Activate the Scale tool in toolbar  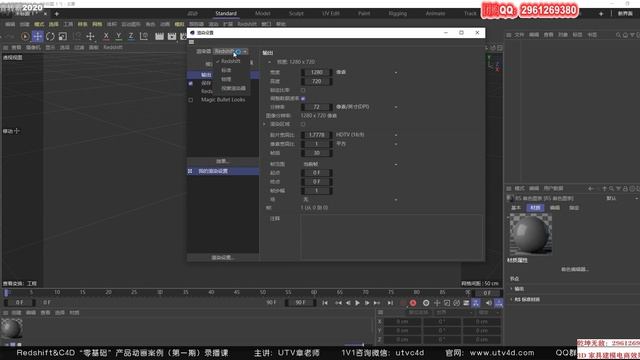[x=62, y=37]
